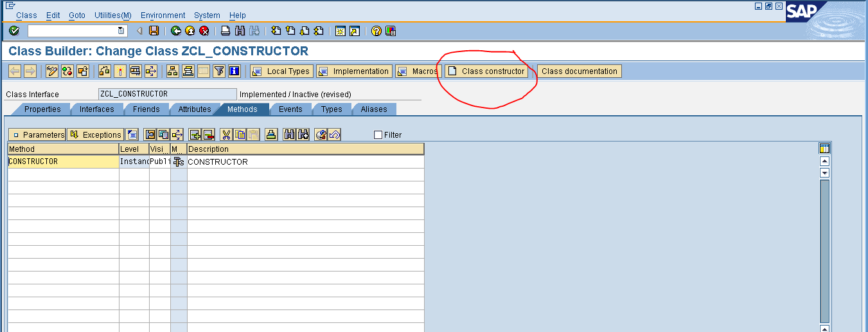Image resolution: width=868 pixels, height=332 pixels.
Task: Open the System menu
Action: 207,15
